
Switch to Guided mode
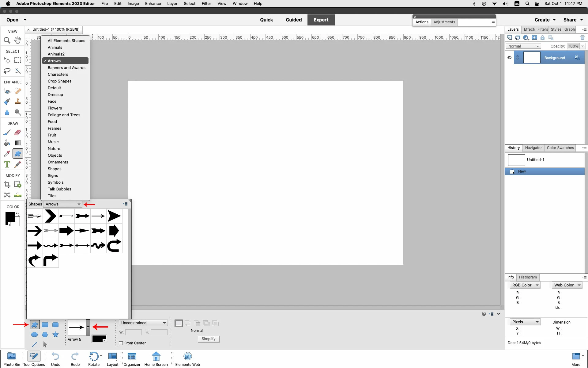coord(293,20)
